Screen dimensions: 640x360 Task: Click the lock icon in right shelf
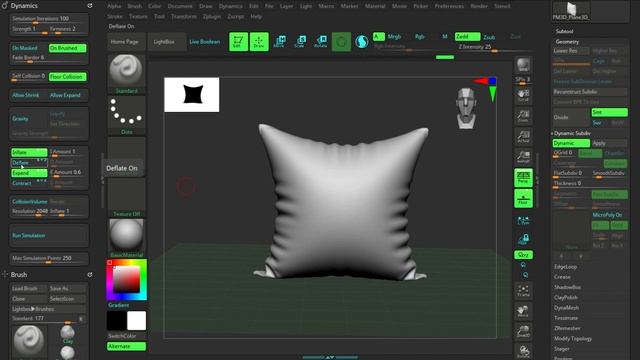524,239
